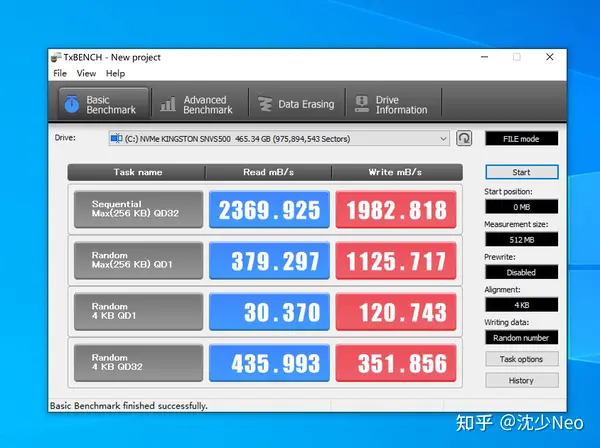Screen dimensions: 600x448
Task: Open the File menu
Action: click(60, 73)
